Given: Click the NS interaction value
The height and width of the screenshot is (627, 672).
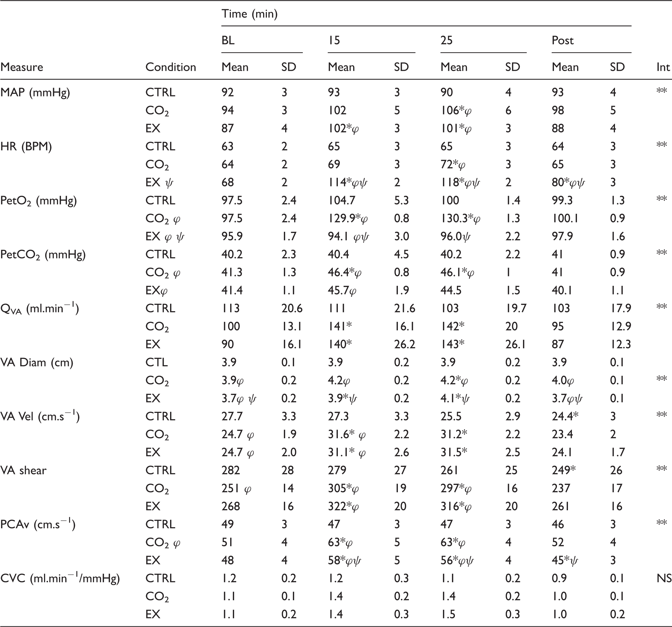Looking at the screenshot, I should tap(664, 578).
